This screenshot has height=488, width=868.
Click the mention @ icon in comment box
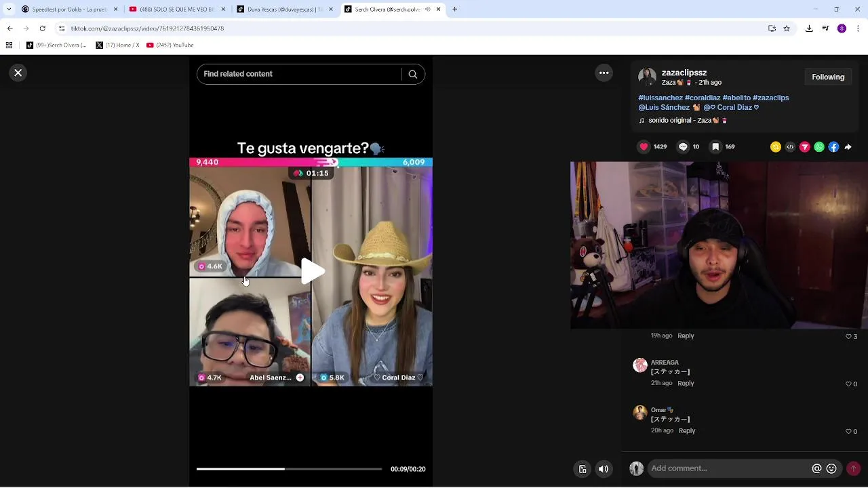[817, 468]
